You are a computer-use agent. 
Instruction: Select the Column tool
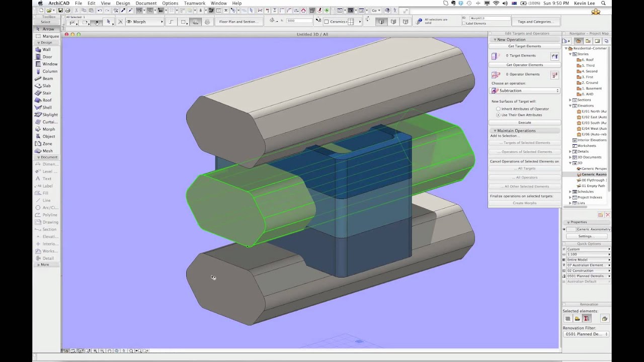pyautogui.click(x=46, y=71)
